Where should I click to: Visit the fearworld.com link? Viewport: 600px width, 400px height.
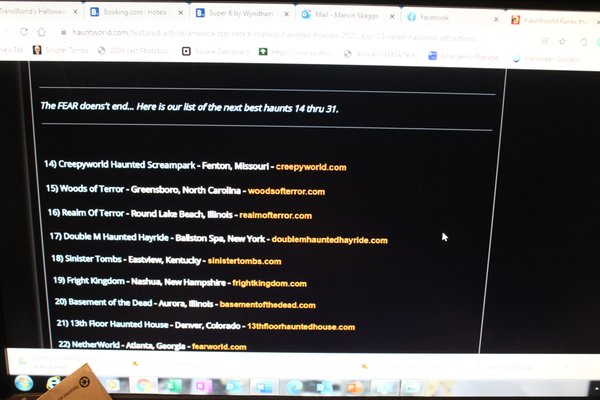[219, 347]
